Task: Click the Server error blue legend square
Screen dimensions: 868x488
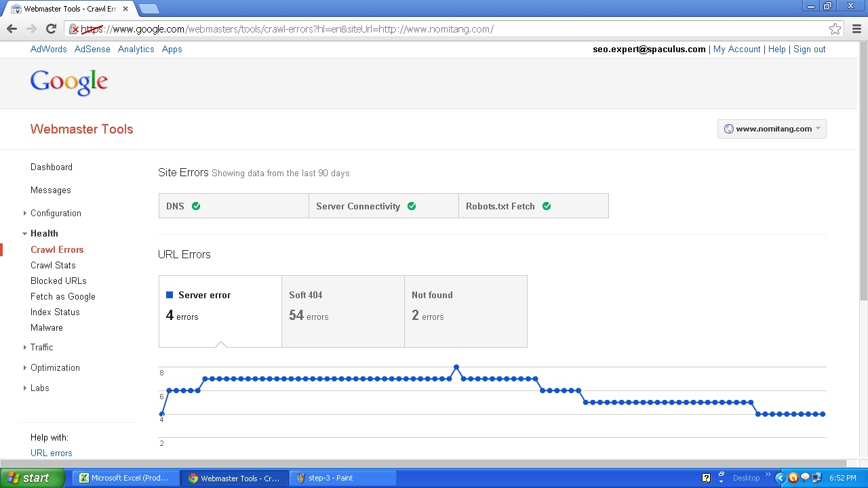Action: tap(170, 295)
